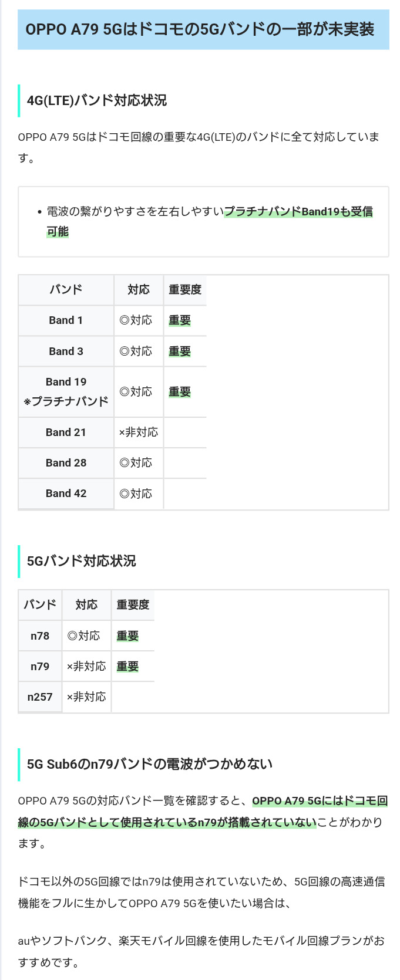Select the n257 row header cell
This screenshot has height=980, width=400.
pyautogui.click(x=40, y=697)
